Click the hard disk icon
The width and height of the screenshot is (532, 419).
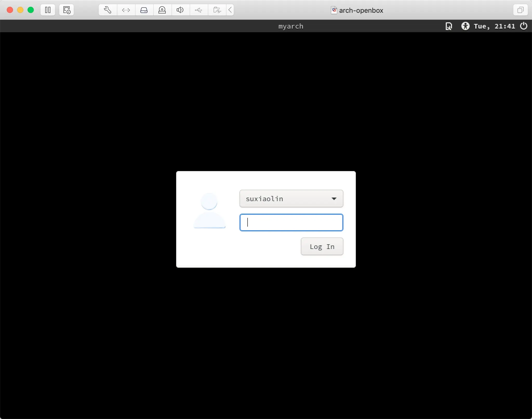pyautogui.click(x=144, y=10)
